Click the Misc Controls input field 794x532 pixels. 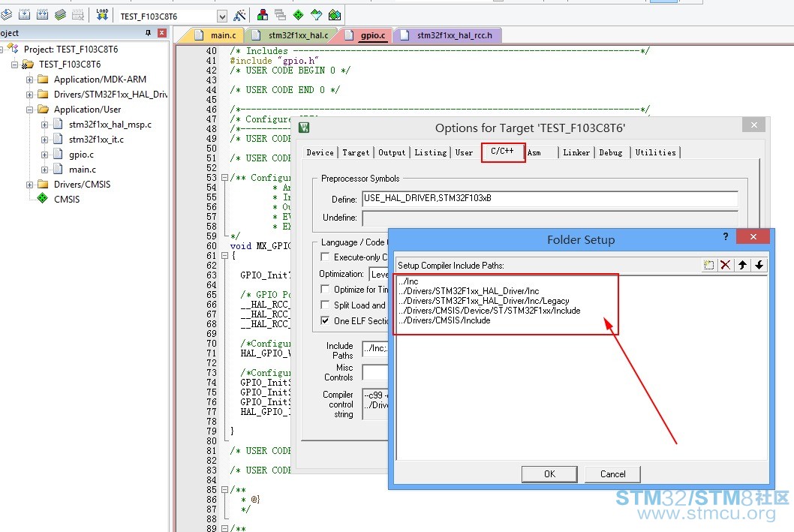(x=375, y=372)
